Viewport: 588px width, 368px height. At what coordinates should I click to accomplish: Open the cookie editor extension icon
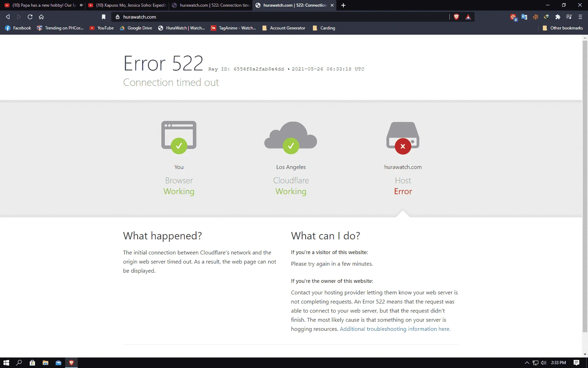click(x=535, y=17)
